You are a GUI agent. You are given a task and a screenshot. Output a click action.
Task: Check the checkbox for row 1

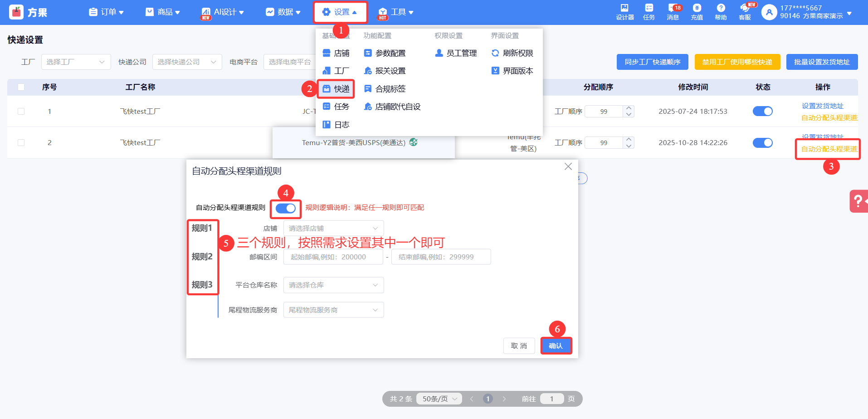[x=21, y=111]
